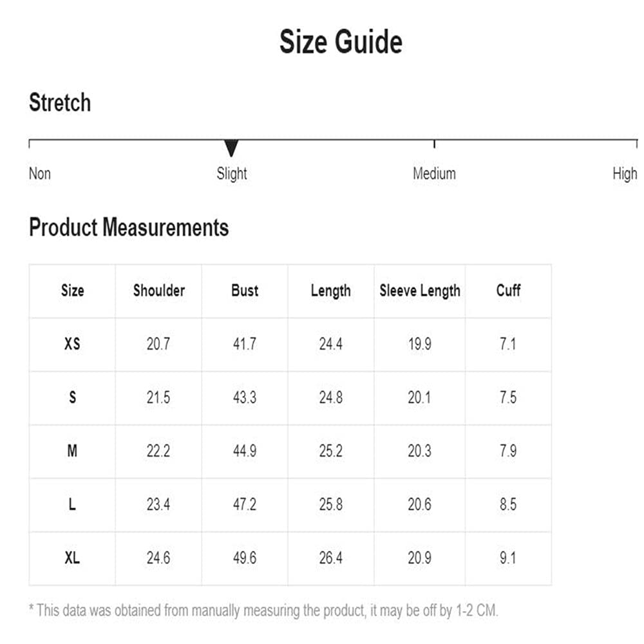Screen dimensions: 644x644
Task: Click the Cuff column header
Action: (508, 290)
